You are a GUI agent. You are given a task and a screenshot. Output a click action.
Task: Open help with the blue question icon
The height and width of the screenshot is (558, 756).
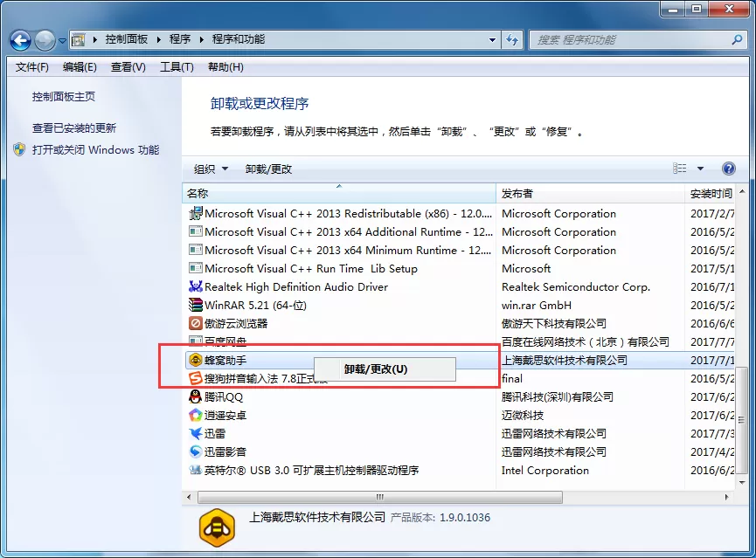[x=729, y=169]
